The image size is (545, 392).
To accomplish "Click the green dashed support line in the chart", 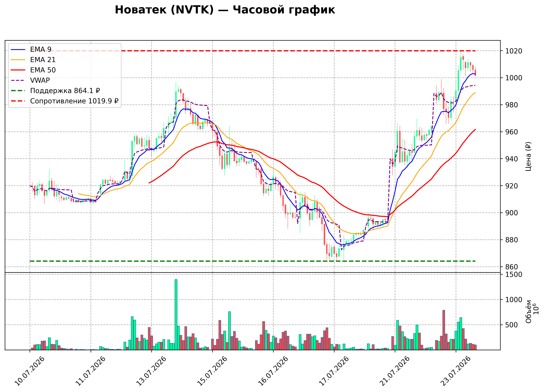I will pyautogui.click(x=253, y=261).
